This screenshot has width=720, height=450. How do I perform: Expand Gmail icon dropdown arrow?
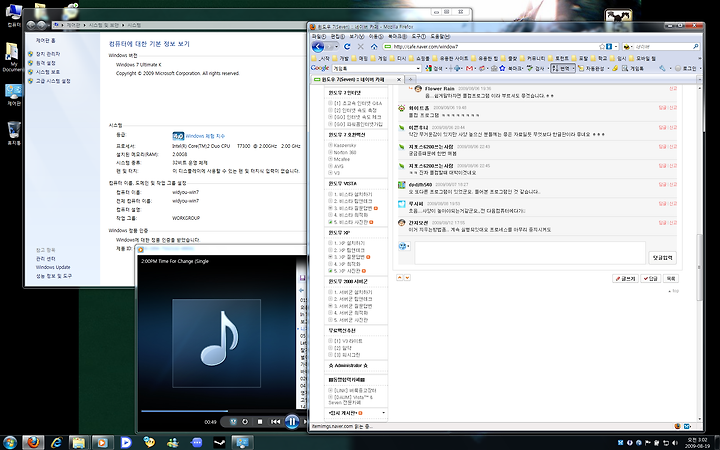tap(476, 68)
